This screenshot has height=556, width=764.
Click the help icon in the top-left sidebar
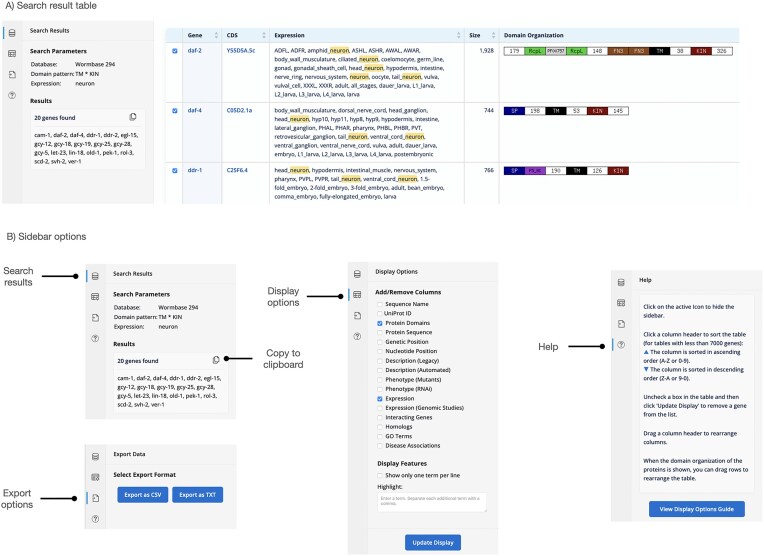pos(12,95)
